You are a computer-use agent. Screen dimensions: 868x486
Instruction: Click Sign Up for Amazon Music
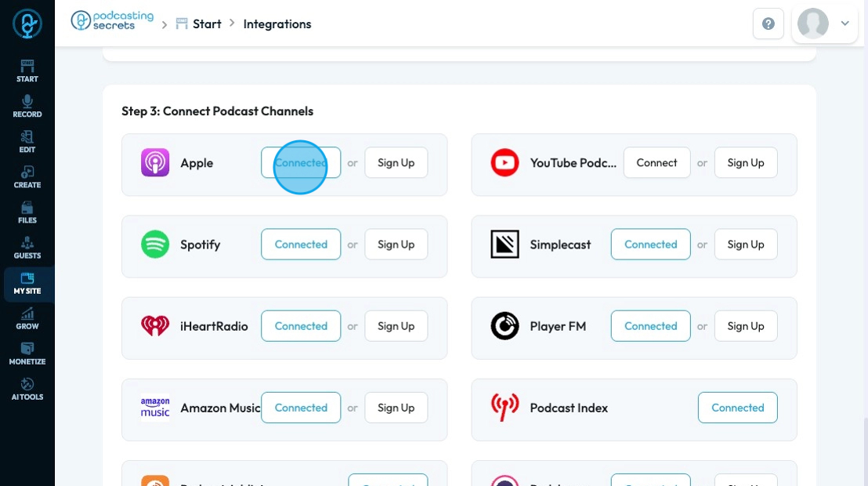(x=396, y=408)
